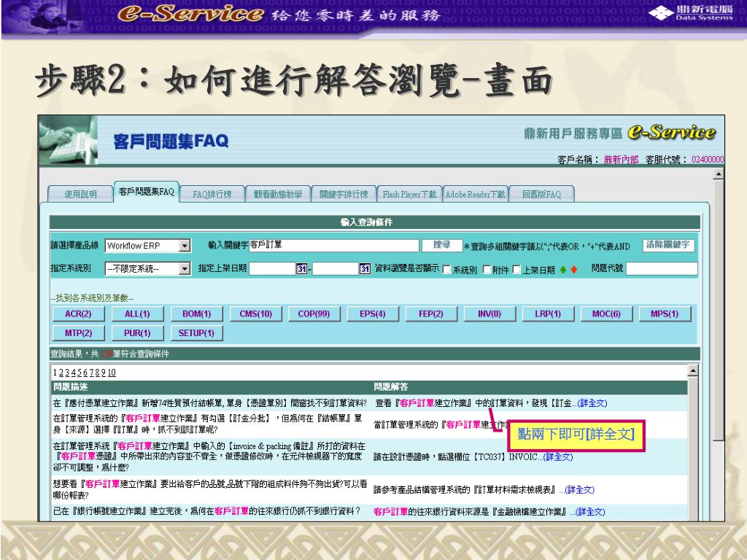Select the 客戶問題集FAQ tab
747x560 pixels.
pyautogui.click(x=146, y=192)
